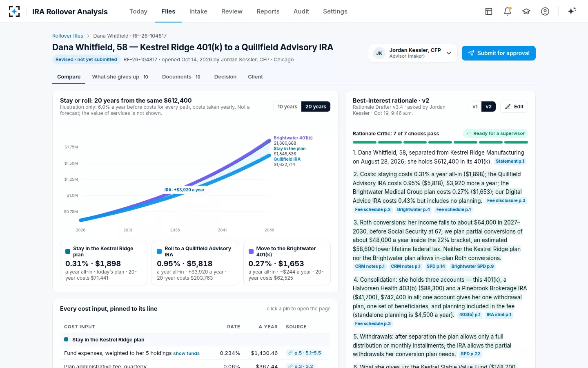Switch projection to 10 years
The height and width of the screenshot is (368, 588).
287,107
